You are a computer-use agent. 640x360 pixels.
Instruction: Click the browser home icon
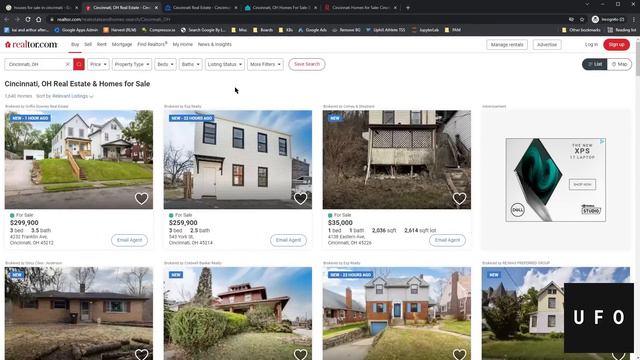(38, 19)
